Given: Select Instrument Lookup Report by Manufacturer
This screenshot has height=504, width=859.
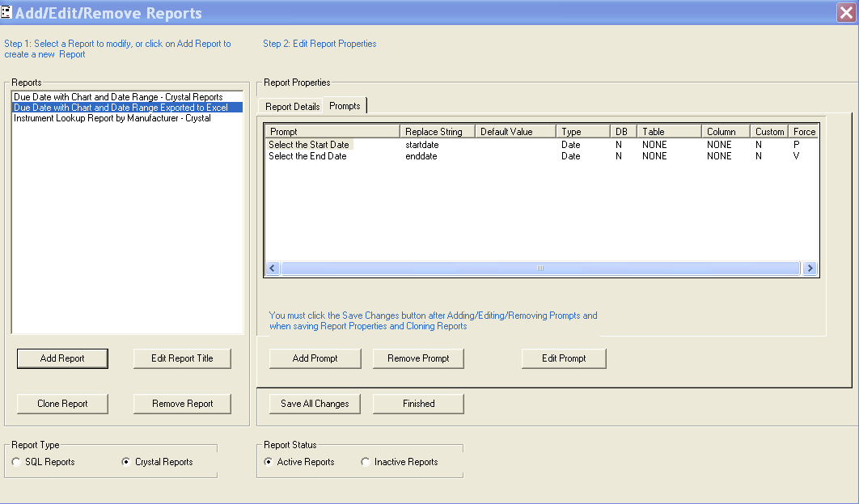Looking at the screenshot, I should (112, 118).
